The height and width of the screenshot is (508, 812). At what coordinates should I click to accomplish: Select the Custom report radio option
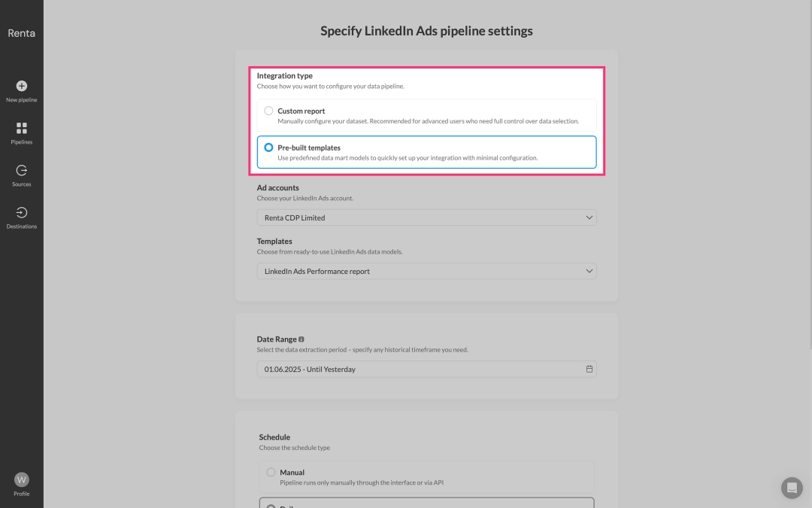[x=268, y=111]
